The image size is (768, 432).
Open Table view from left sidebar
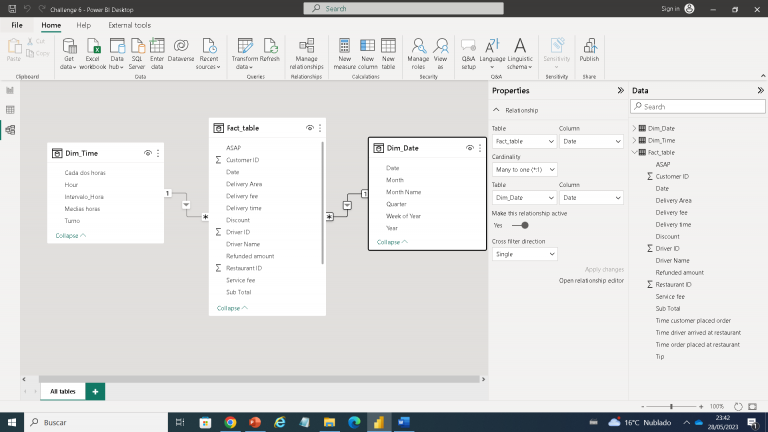(10, 110)
